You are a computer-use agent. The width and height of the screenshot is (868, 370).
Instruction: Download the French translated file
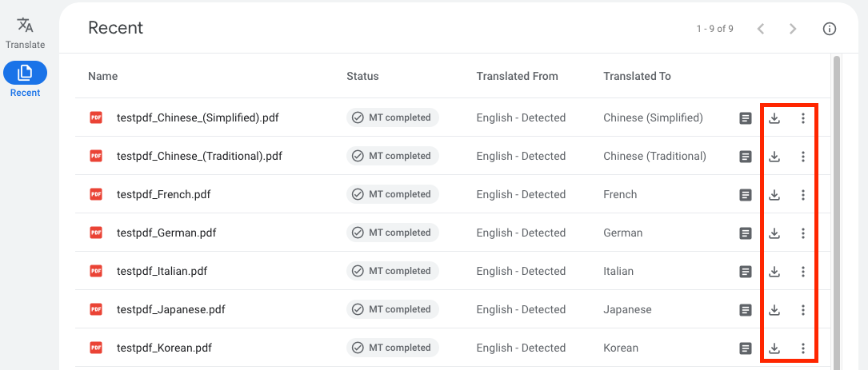click(x=774, y=195)
